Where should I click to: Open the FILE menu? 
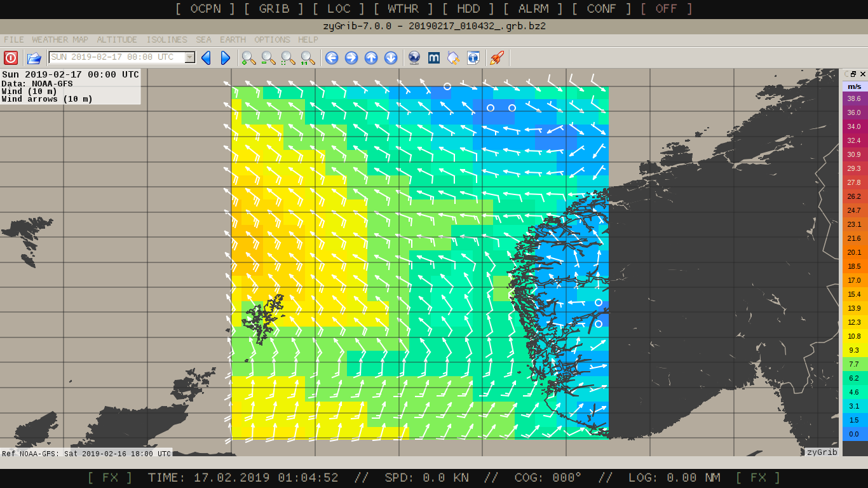point(14,40)
